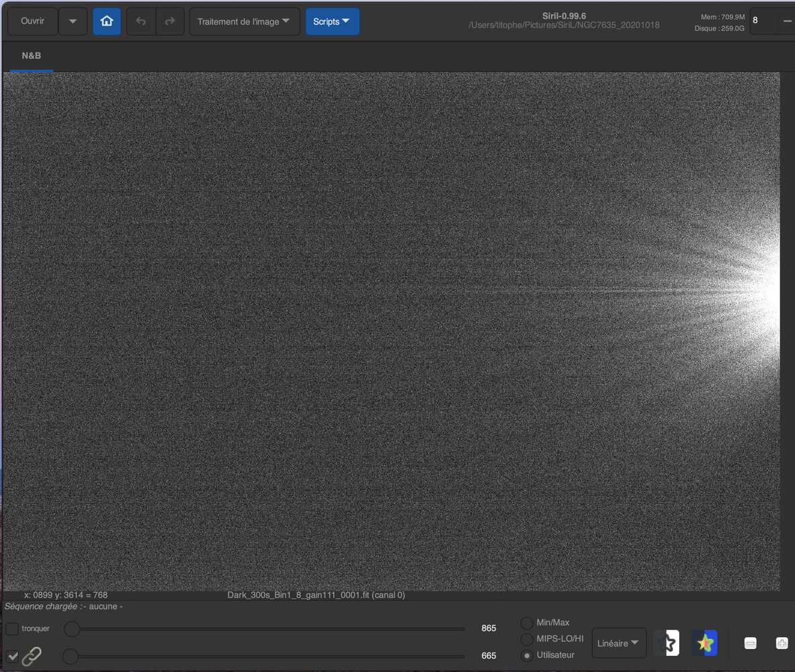Click the redo arrow icon
Image resolution: width=795 pixels, height=672 pixels.
click(170, 21)
